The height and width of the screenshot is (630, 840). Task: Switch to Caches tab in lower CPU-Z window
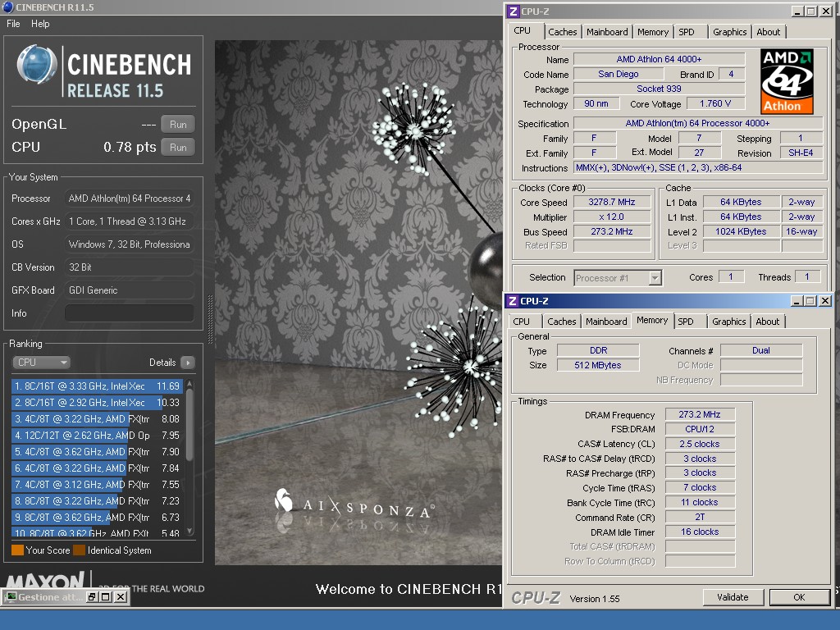[x=561, y=322]
